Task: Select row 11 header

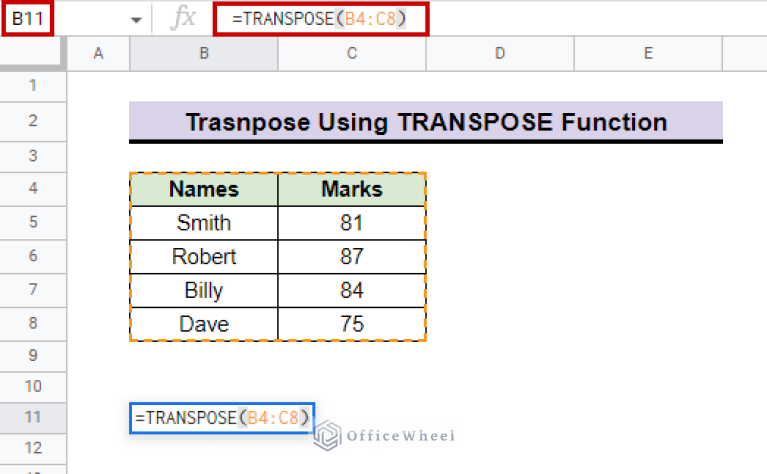Action: click(x=33, y=418)
